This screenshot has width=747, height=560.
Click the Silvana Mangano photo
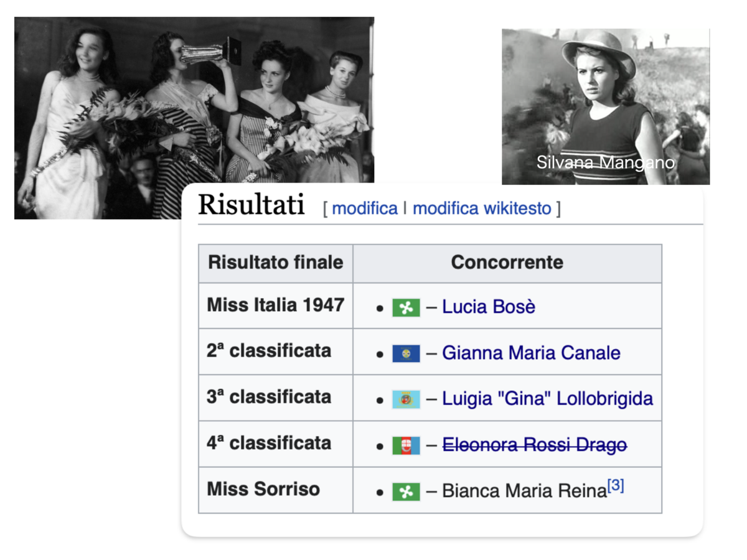tap(606, 106)
